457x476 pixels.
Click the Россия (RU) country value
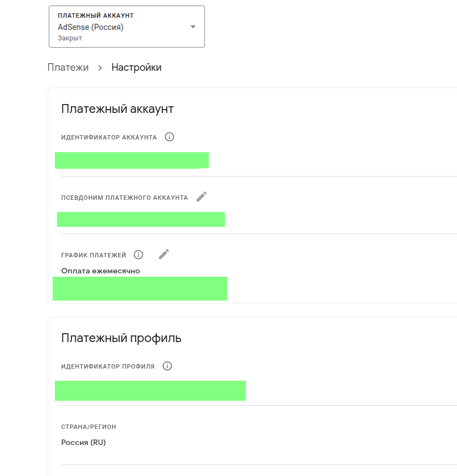[83, 442]
